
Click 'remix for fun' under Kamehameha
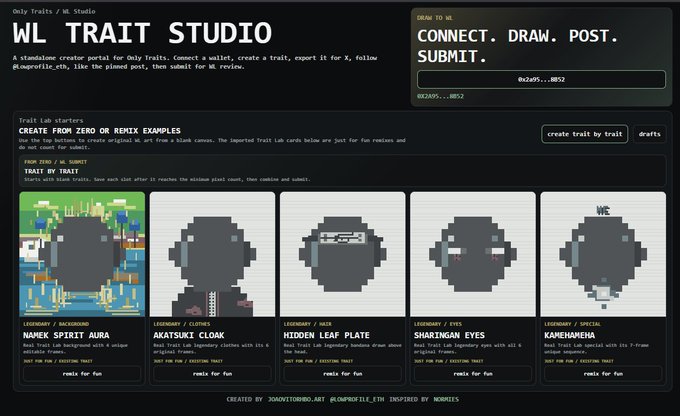[603, 373]
